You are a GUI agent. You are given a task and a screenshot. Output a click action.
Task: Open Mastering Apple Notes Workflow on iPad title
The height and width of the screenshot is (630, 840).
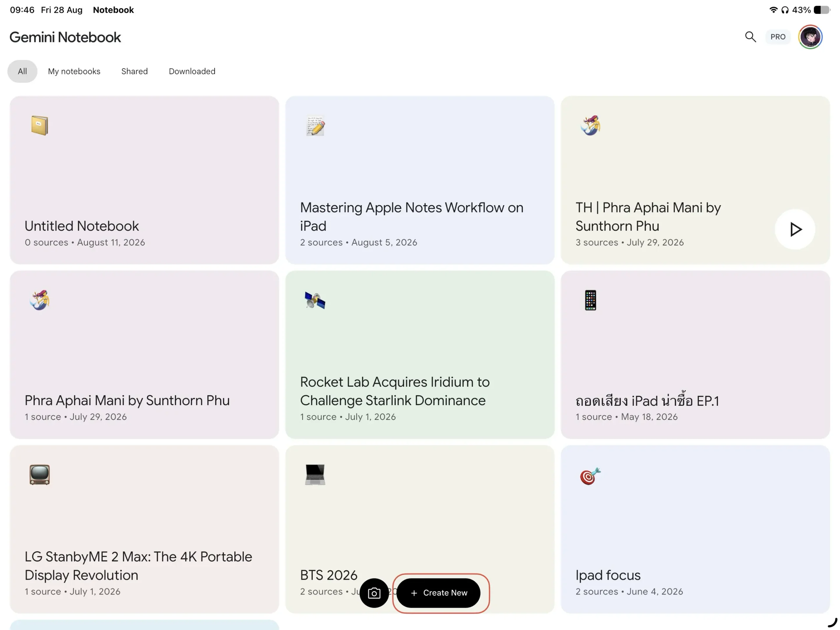(412, 217)
